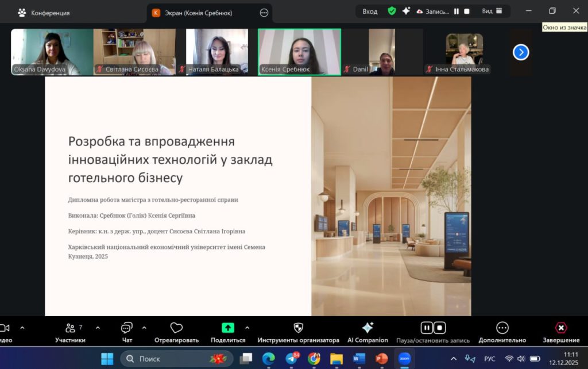Screen dimensions: 588x369
Task: Expand the arrow next to Participants
Action: (98, 328)
